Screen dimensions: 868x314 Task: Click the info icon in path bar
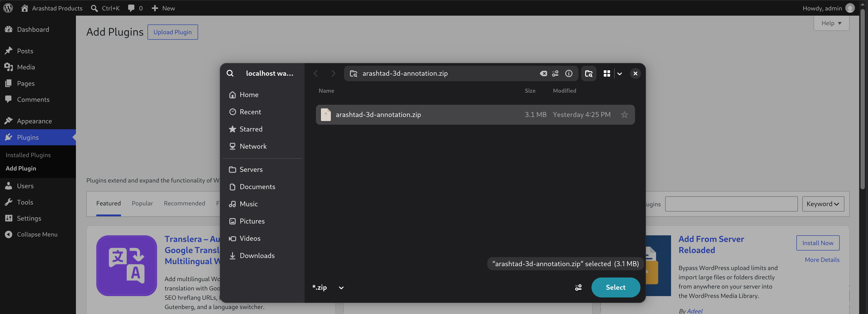click(569, 73)
